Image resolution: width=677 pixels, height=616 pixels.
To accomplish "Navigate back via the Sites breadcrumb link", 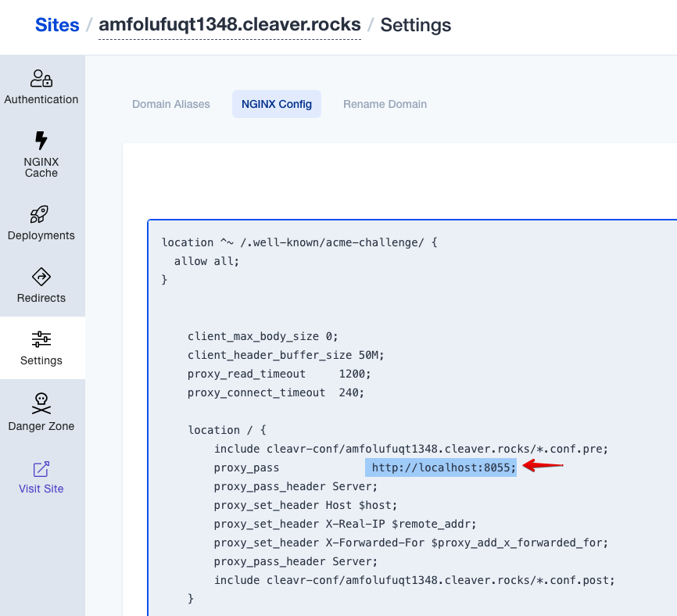I will click(x=56, y=24).
